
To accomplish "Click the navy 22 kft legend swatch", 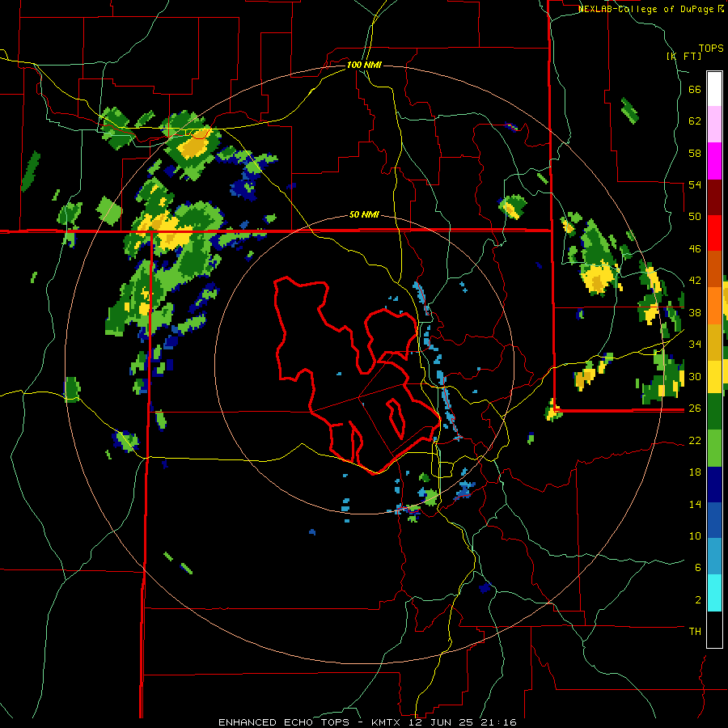I will tap(714, 484).
